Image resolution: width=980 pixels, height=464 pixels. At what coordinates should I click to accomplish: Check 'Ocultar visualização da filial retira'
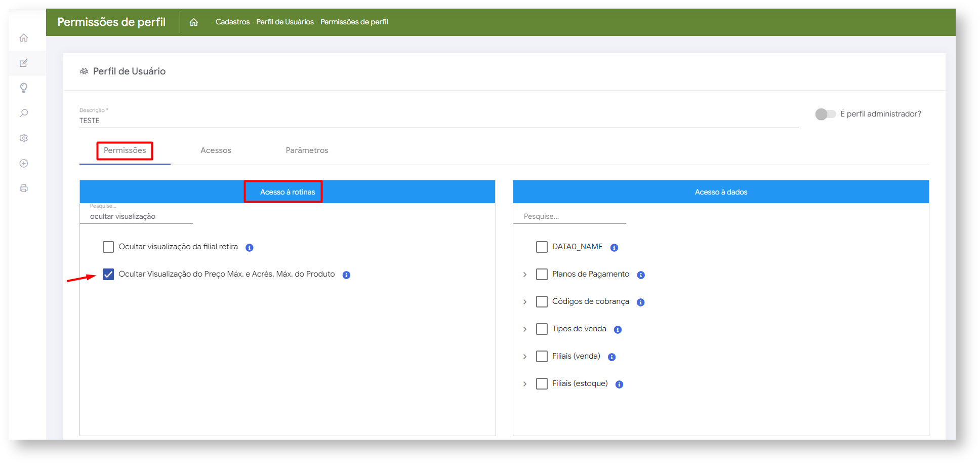pyautogui.click(x=108, y=247)
